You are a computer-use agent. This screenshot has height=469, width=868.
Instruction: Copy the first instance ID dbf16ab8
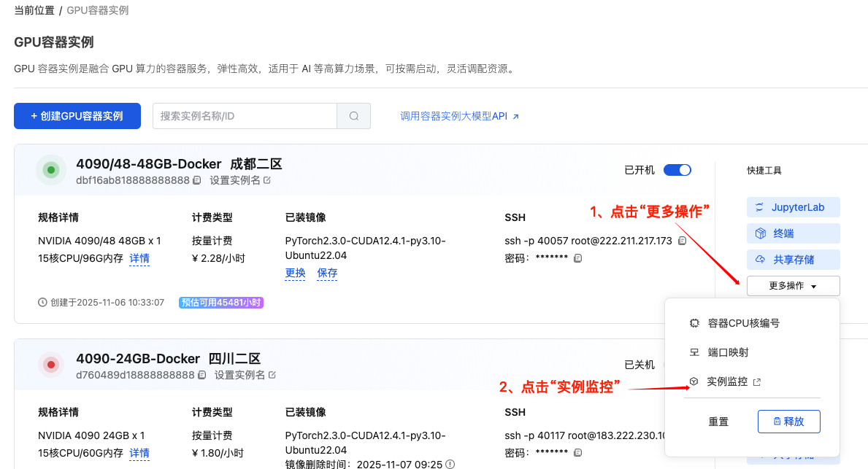tap(197, 180)
